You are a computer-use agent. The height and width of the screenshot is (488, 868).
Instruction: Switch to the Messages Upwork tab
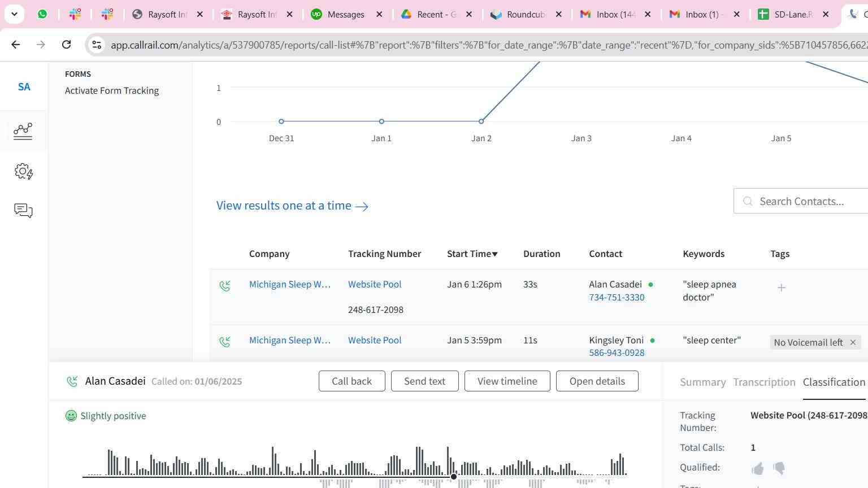coord(346,14)
